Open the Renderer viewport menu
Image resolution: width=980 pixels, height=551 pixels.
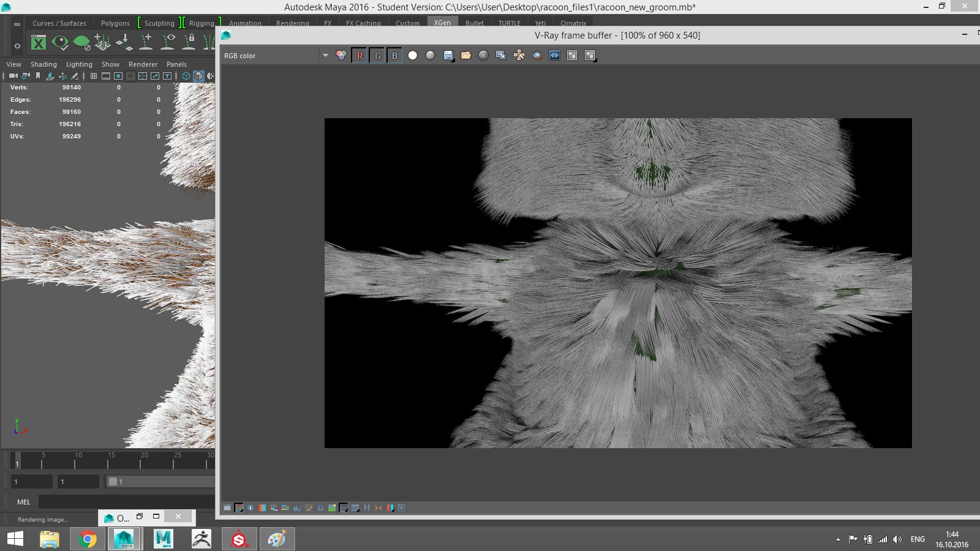(x=143, y=64)
